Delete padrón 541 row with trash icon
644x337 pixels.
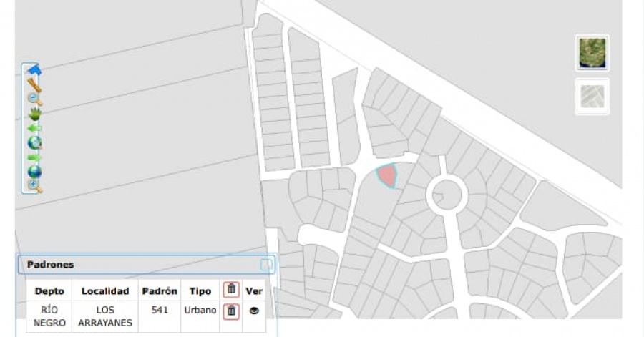pyautogui.click(x=231, y=311)
